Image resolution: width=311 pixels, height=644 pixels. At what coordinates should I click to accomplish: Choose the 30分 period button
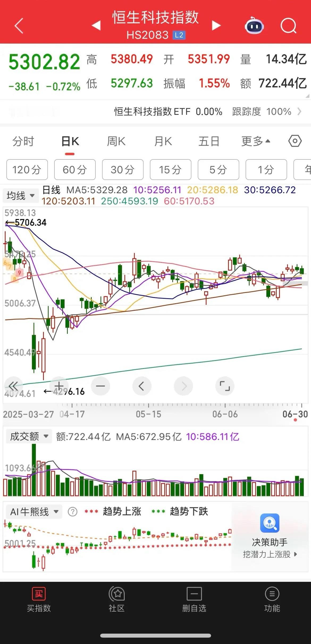tap(123, 170)
